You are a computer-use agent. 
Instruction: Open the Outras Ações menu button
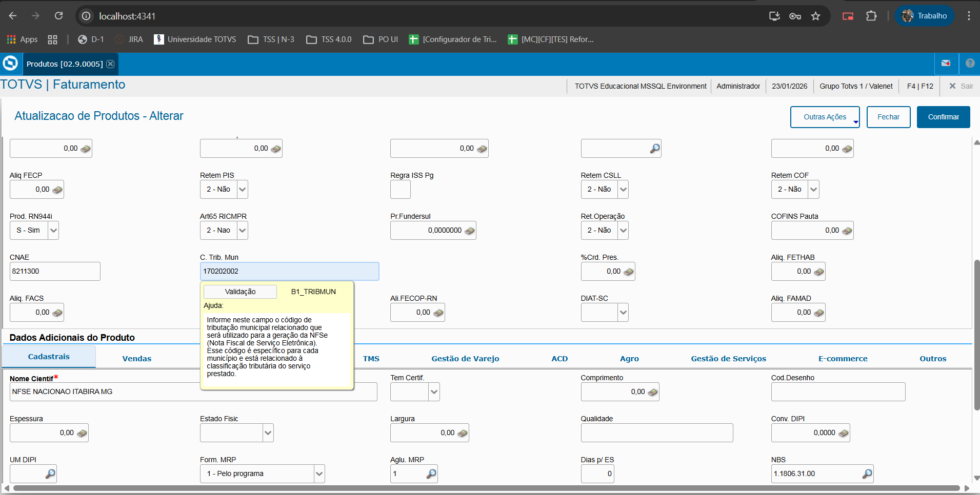(825, 117)
